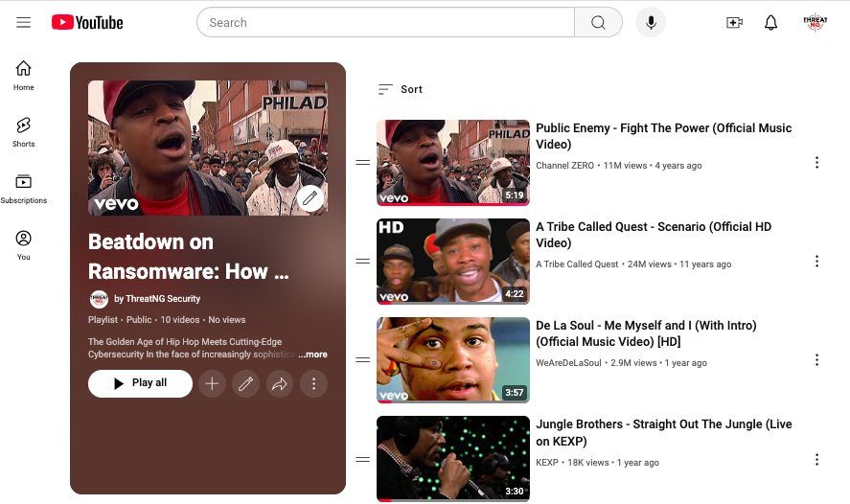Edit playlist with the pencil button
The width and height of the screenshot is (850, 504).
[x=245, y=383]
